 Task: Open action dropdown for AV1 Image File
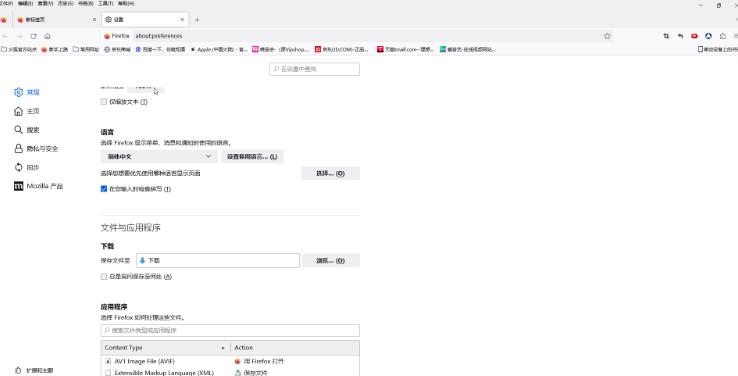point(295,361)
